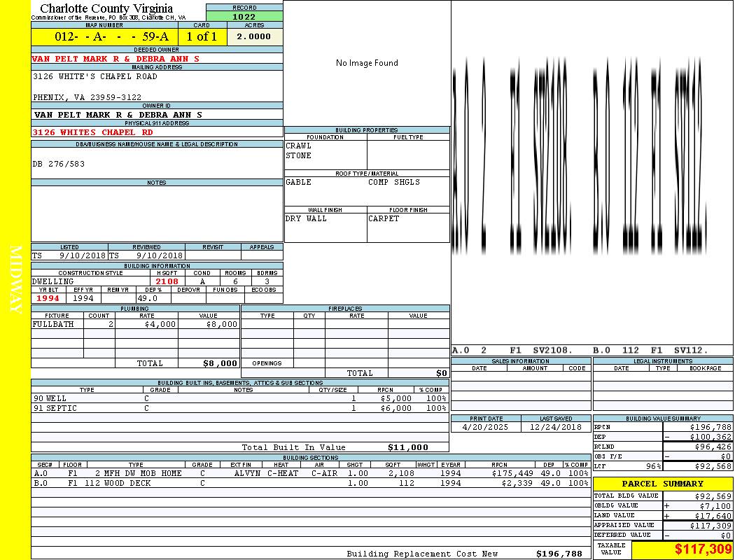The width and height of the screenshot is (735, 560).
Task: Click the 91 SEPTIC built-in row
Action: point(240,409)
